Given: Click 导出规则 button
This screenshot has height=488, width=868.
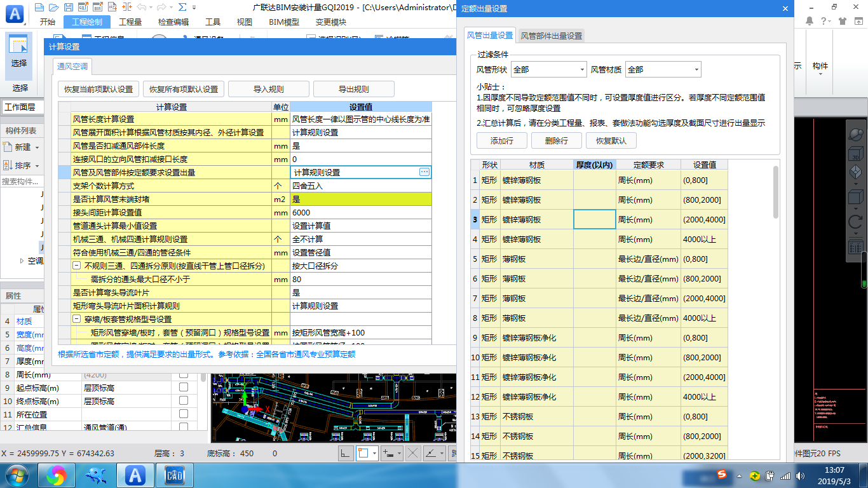Looking at the screenshot, I should coord(354,89).
